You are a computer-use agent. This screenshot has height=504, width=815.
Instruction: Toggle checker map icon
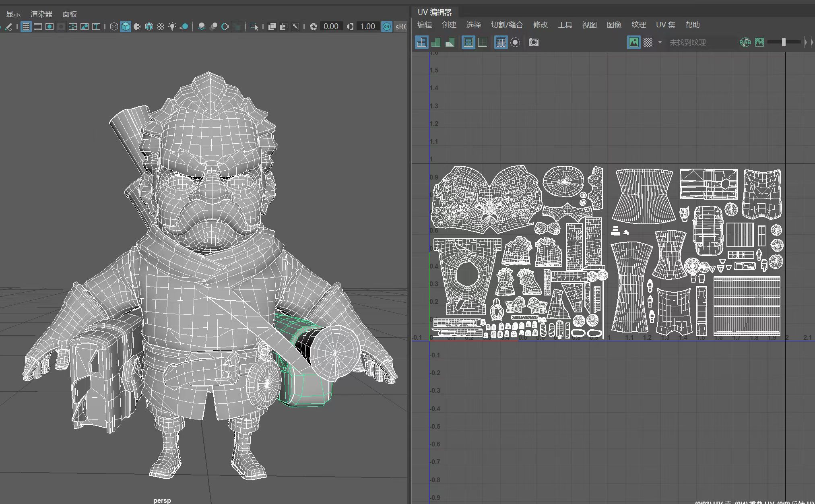[648, 42]
